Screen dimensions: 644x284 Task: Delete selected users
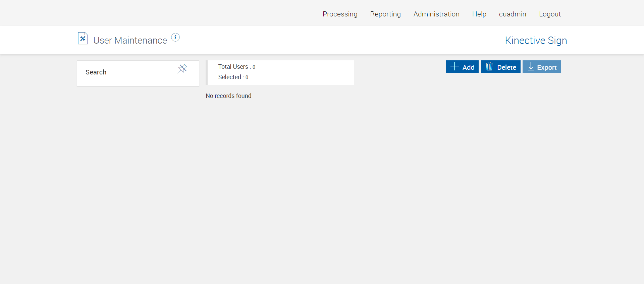(500, 67)
